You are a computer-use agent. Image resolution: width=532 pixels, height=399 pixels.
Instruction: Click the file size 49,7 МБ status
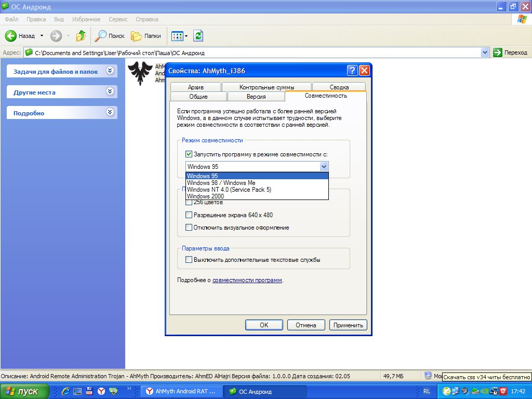point(393,376)
